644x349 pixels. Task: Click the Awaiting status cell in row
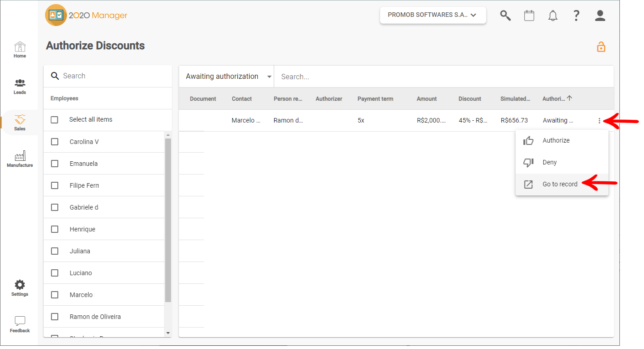[x=558, y=121]
